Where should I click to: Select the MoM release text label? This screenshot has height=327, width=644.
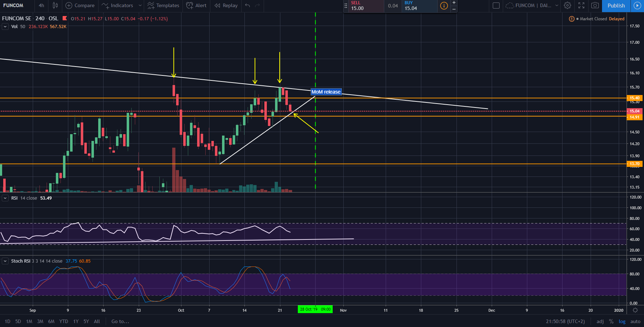pos(326,92)
